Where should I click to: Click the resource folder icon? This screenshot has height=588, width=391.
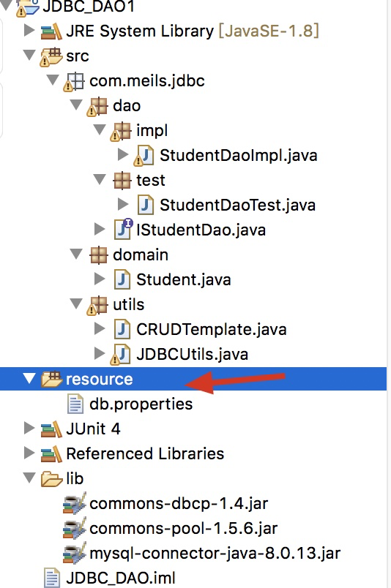click(x=51, y=379)
